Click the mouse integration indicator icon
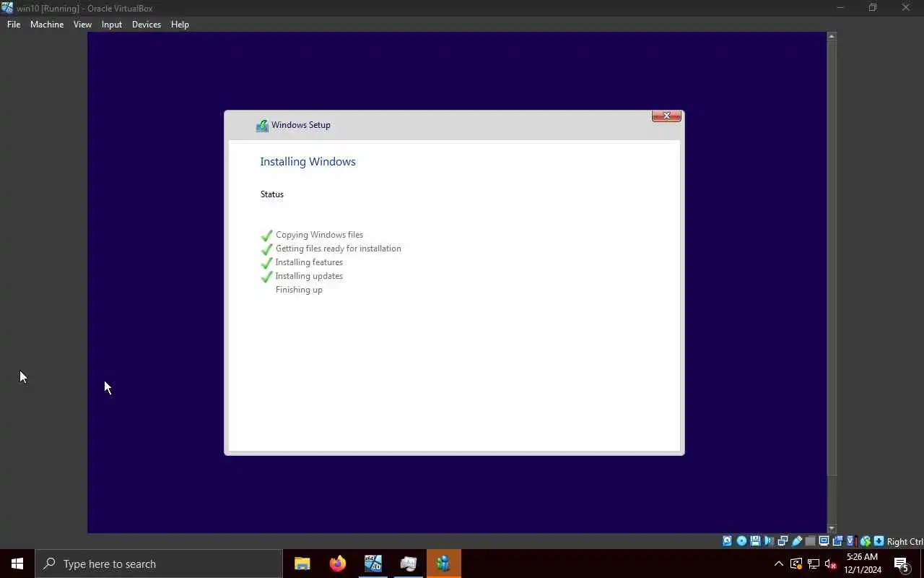Viewport: 924px width, 578px height. (865, 541)
